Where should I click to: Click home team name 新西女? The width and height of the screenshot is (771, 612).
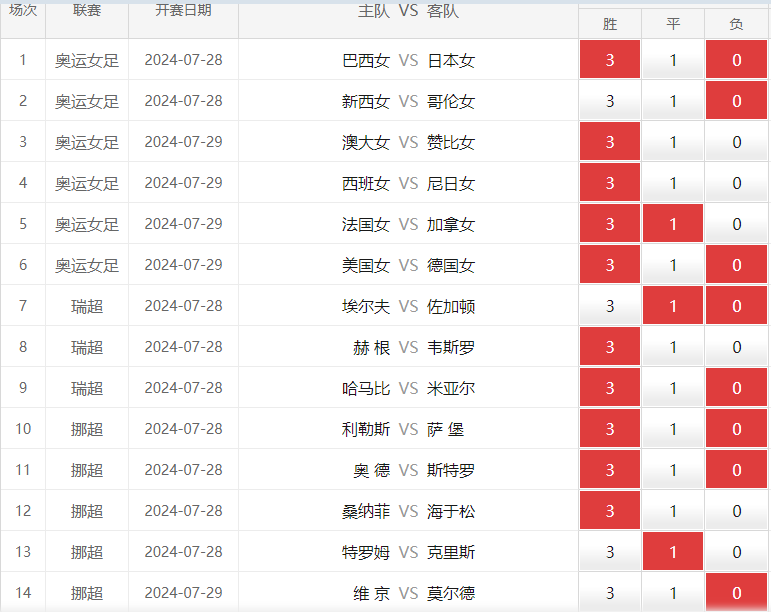tap(366, 101)
